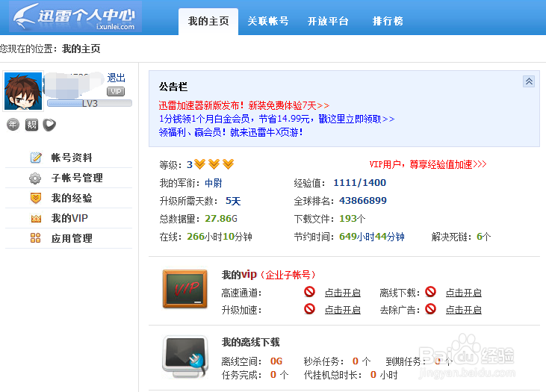Click the gear icon next to 子帐号管理
The image size is (546, 392).
[35, 178]
